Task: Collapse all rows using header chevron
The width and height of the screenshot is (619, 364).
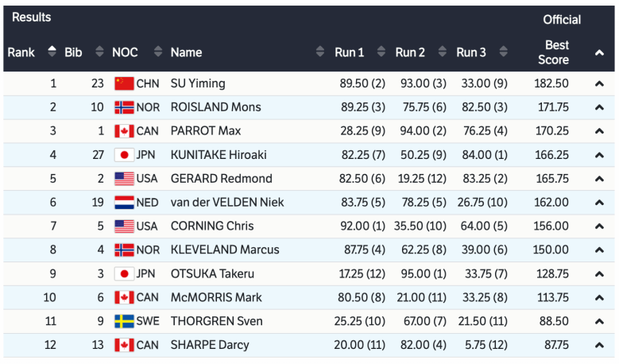Action: [599, 53]
